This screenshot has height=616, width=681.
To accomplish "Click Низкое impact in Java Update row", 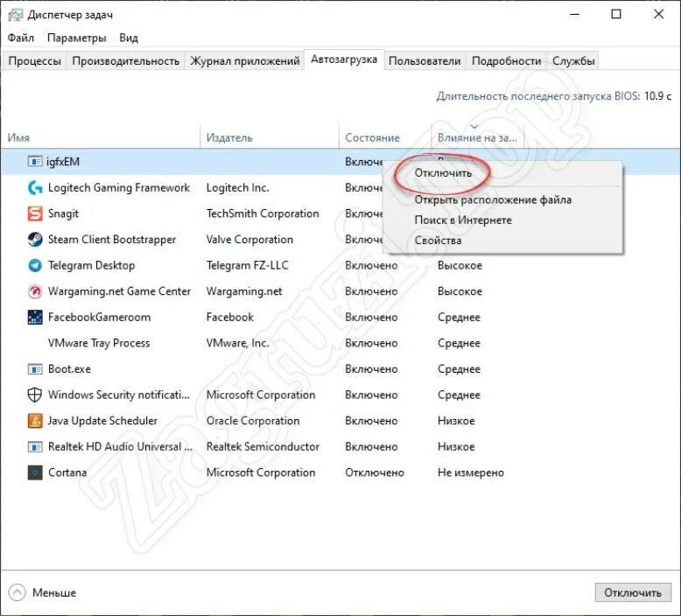I will tap(456, 421).
